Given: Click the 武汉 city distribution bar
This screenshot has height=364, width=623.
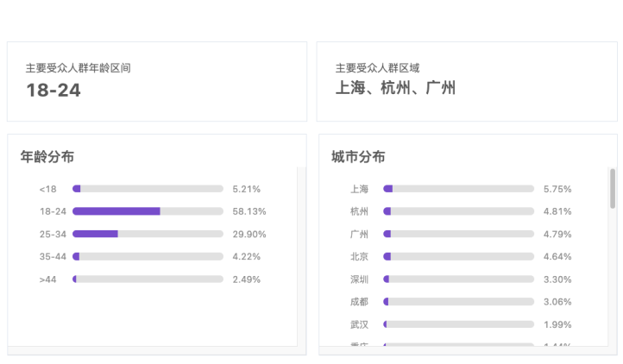Looking at the screenshot, I should pos(458,324).
